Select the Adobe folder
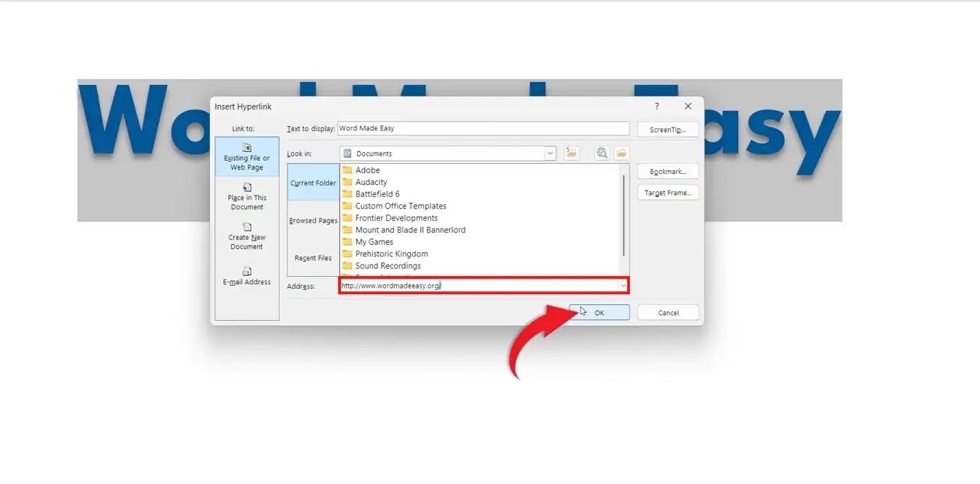The height and width of the screenshot is (484, 980). pyautogui.click(x=361, y=170)
